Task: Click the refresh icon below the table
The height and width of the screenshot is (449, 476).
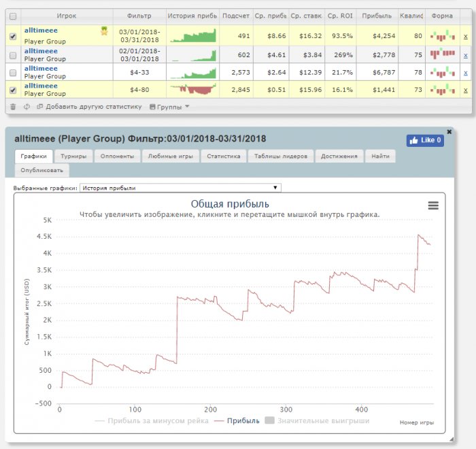Action: click(x=27, y=106)
